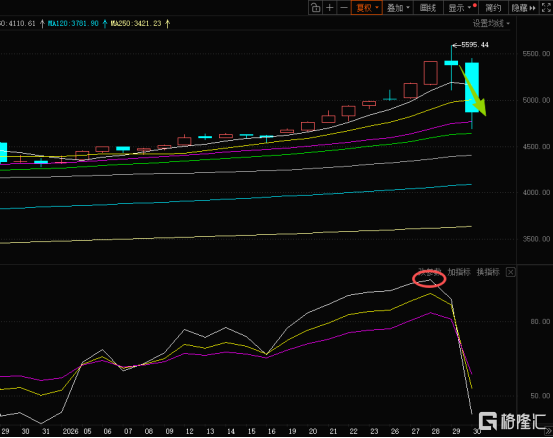The height and width of the screenshot is (438, 553).
Task: Click the 隐藏 double-arrow collapse button
Action: pyautogui.click(x=524, y=7)
